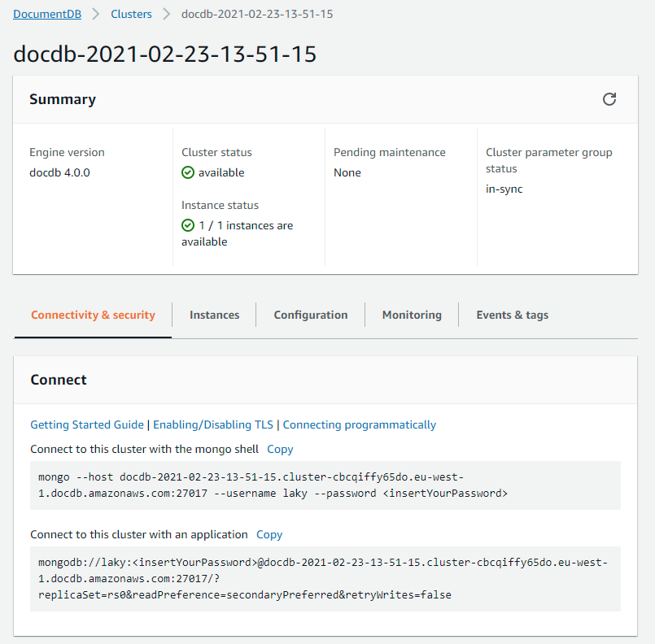Screen dimensions: 655x644
Task: Open the Connecting programmatically link
Action: click(x=360, y=424)
